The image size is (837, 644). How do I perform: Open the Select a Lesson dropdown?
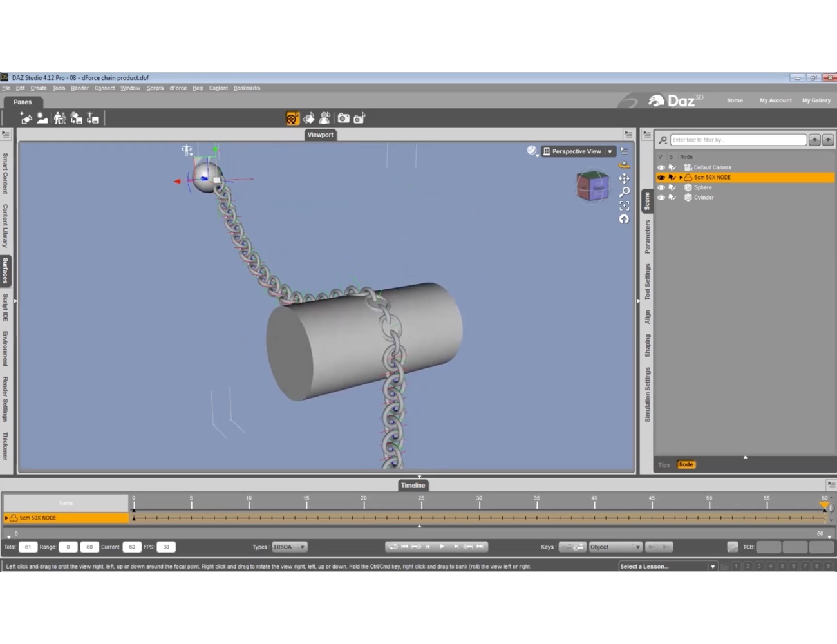(668, 567)
